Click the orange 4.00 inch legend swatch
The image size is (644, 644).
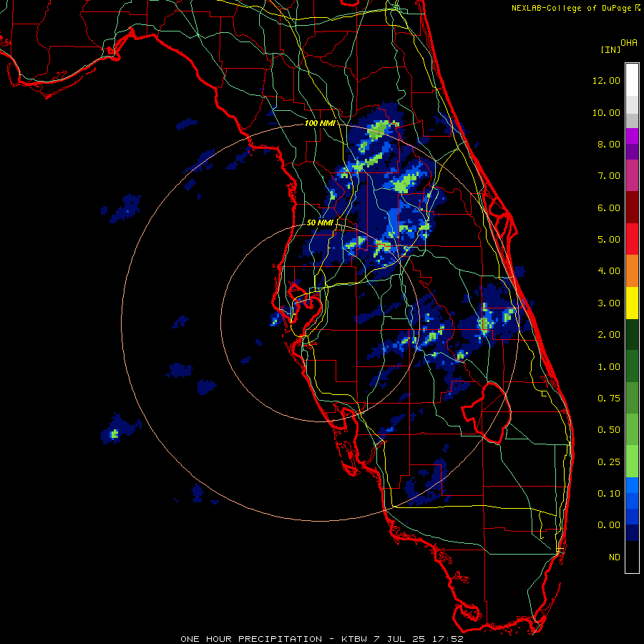632,270
